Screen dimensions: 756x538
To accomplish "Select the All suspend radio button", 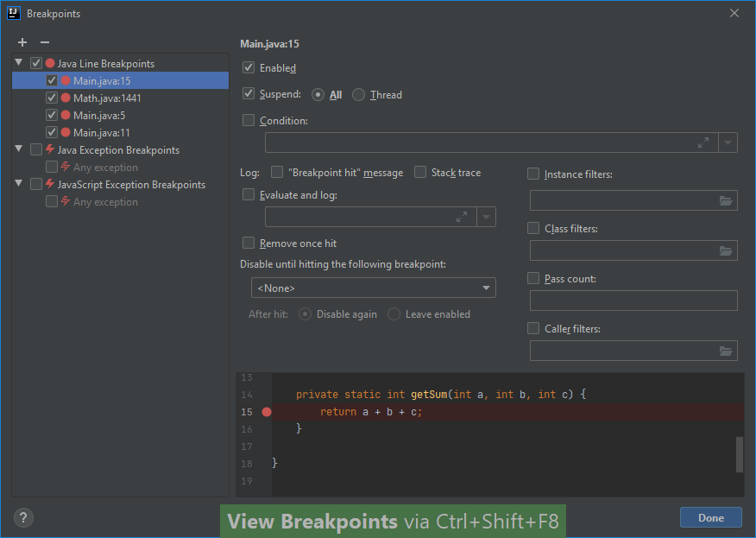I will [318, 95].
